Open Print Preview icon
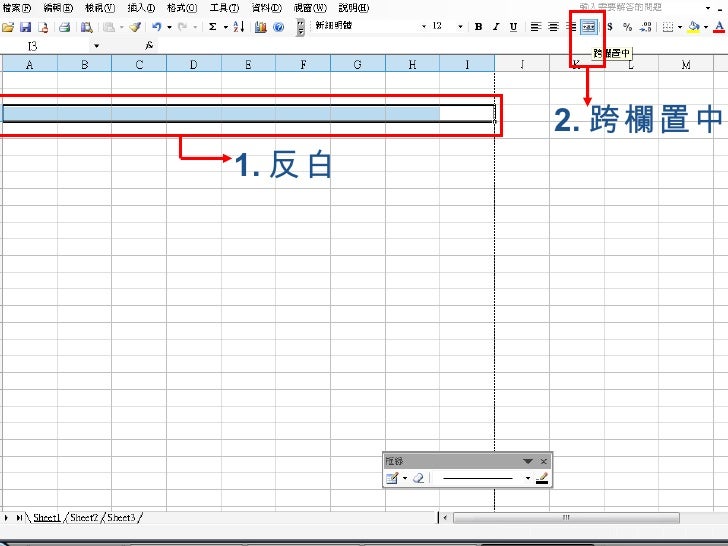The height and width of the screenshot is (546, 728). point(86,27)
